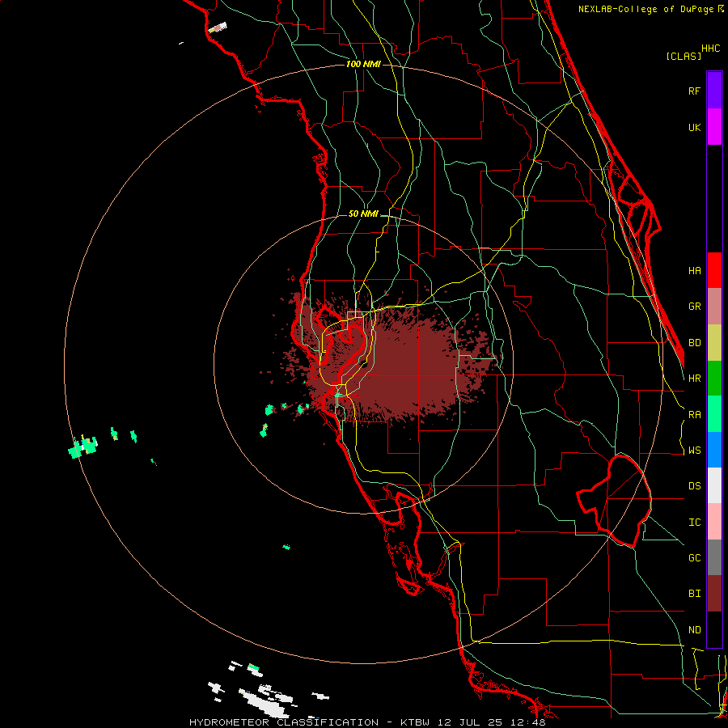This screenshot has width=728, height=728.
Task: Select the "WS" legend label
Action: (694, 451)
